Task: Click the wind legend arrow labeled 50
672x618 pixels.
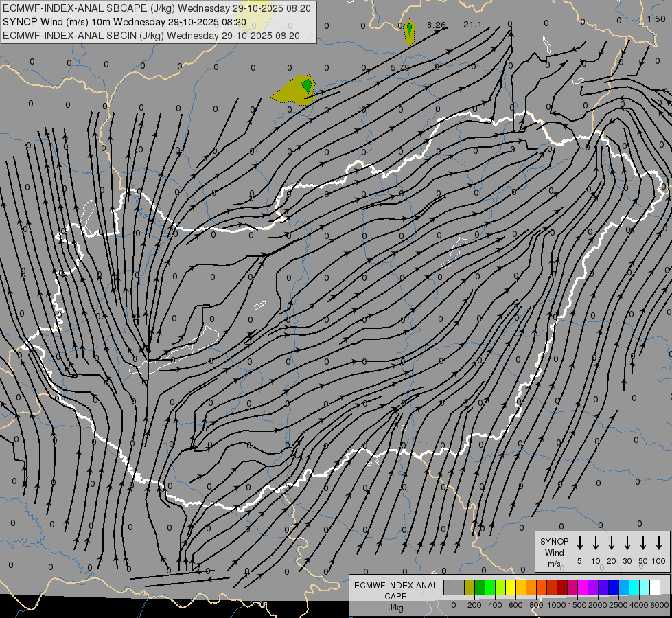Action: [x=643, y=543]
